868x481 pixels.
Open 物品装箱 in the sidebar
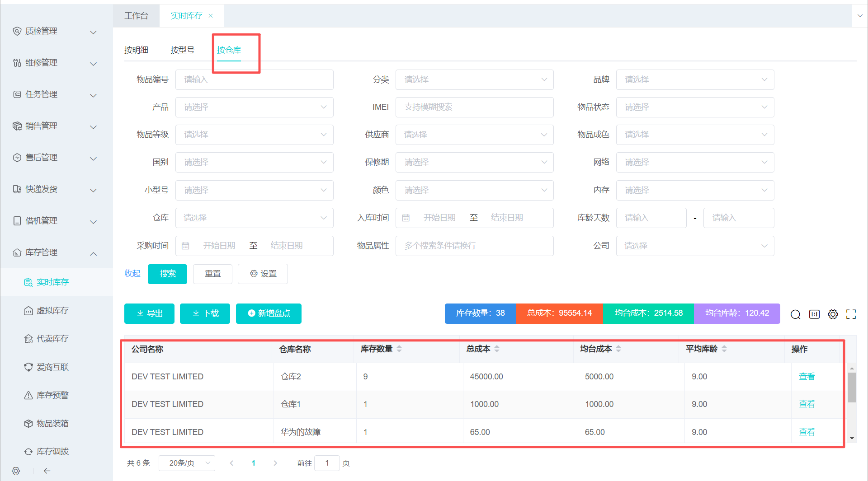[x=52, y=423]
